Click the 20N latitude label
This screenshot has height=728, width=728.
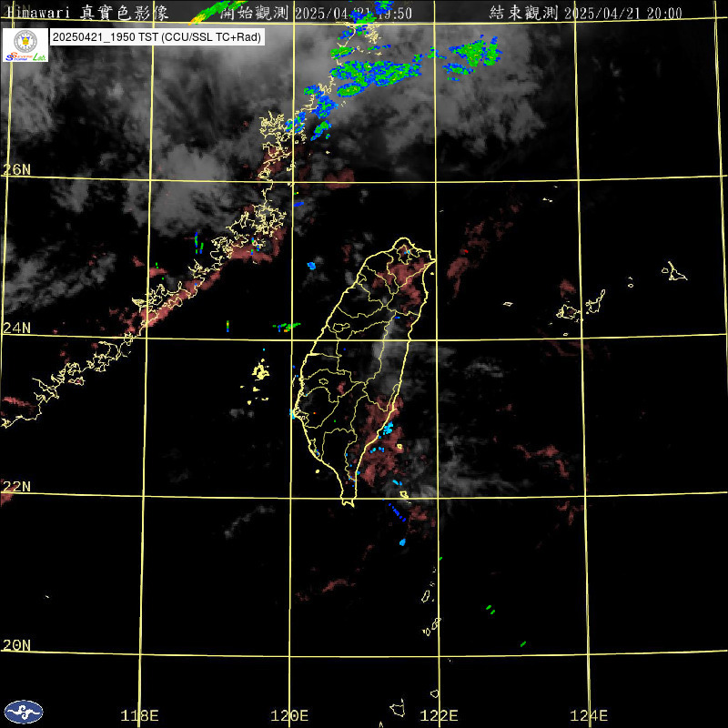pos(16,645)
